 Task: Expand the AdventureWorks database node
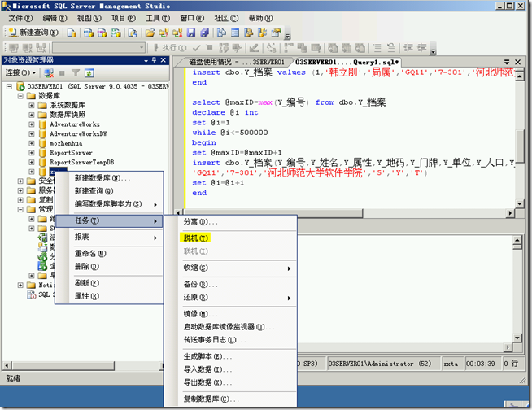pos(32,124)
